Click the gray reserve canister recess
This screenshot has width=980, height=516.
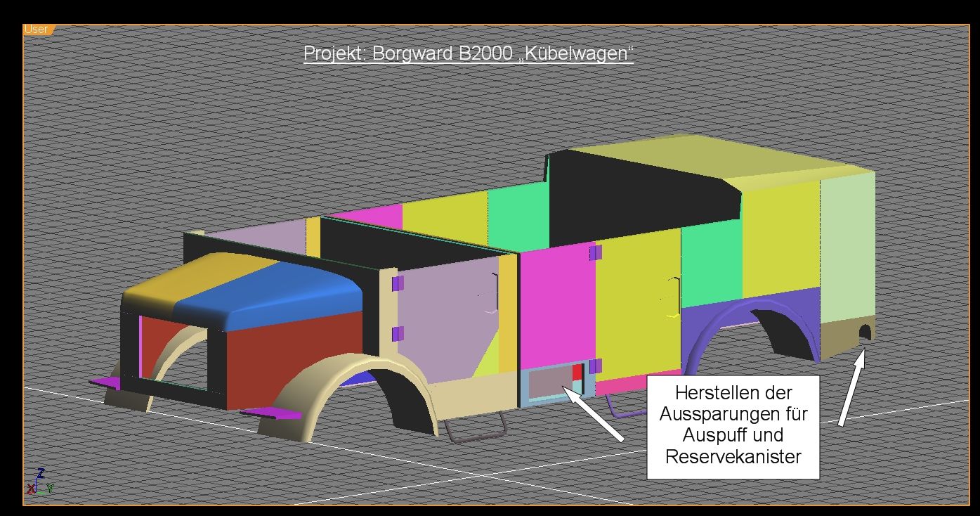tap(552, 384)
